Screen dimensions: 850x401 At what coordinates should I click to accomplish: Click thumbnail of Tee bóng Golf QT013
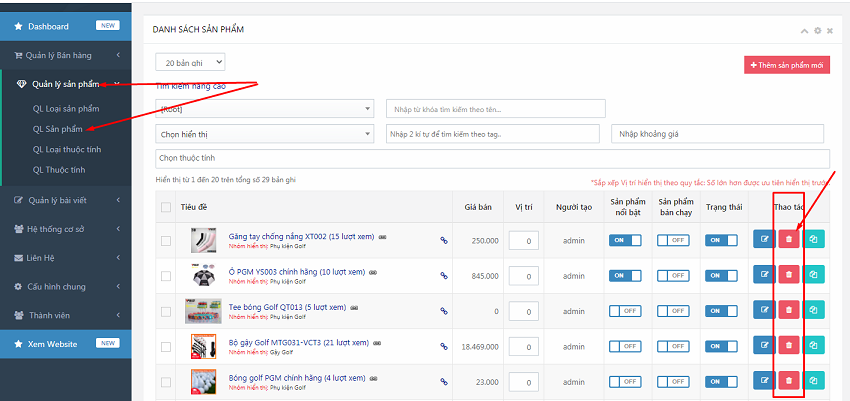click(x=203, y=310)
